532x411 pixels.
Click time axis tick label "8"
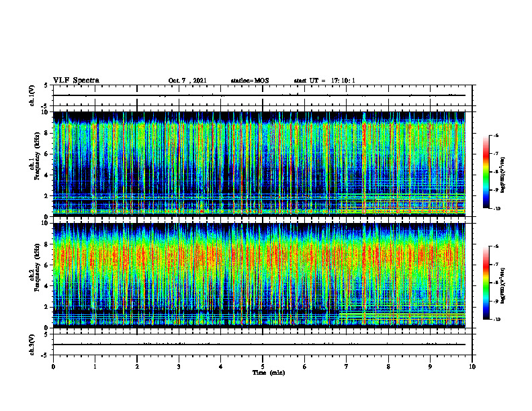pos(388,367)
